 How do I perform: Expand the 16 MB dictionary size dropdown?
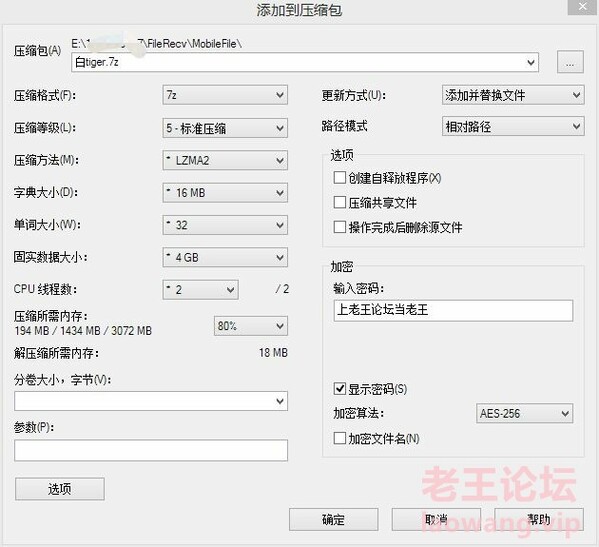click(x=225, y=193)
